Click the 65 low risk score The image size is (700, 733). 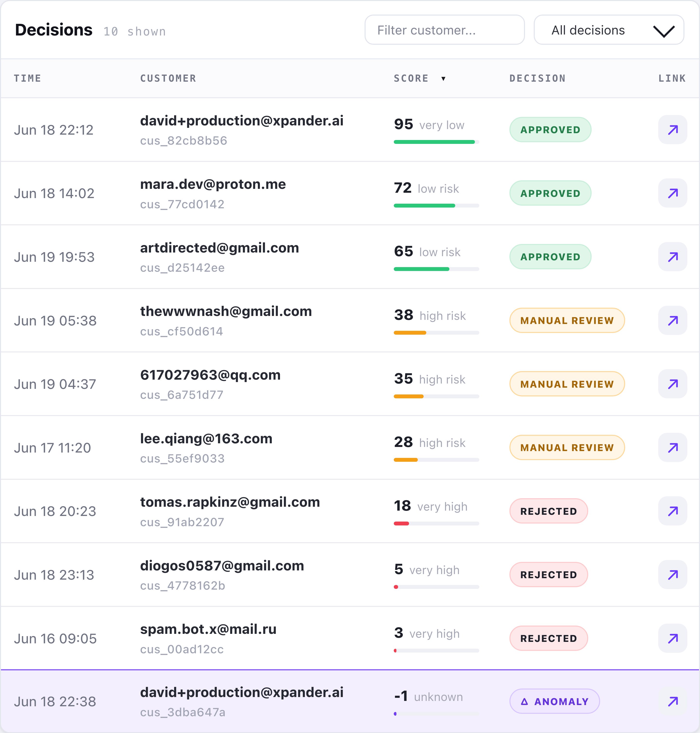point(427,252)
